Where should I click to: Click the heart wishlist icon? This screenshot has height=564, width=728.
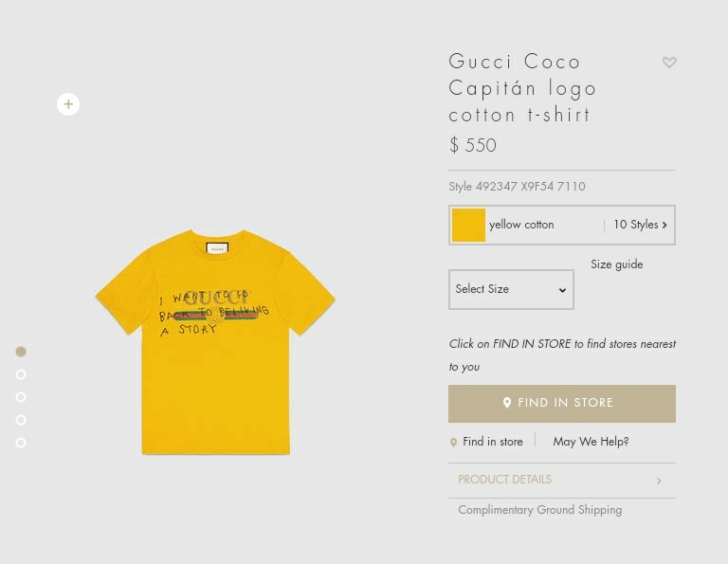(x=669, y=63)
